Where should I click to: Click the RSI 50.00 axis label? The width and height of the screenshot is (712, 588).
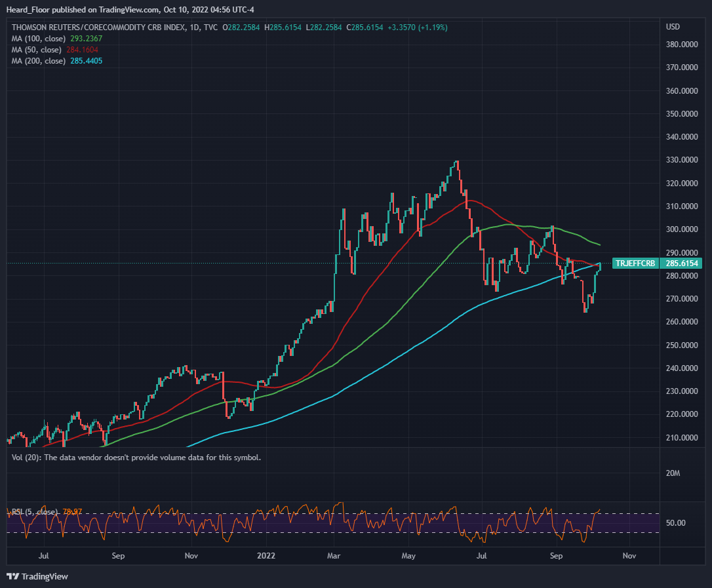pyautogui.click(x=675, y=522)
